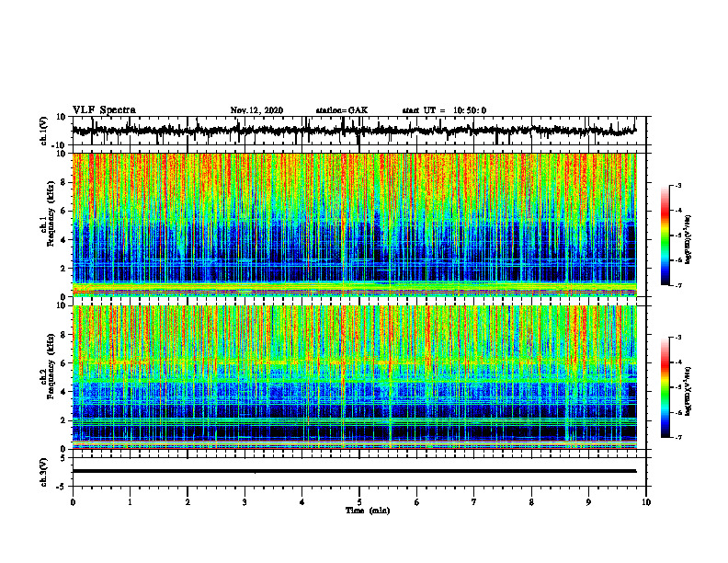Screen dimensions: 728x563
Task: Click time axis tick label "2"
Action: pos(188,502)
